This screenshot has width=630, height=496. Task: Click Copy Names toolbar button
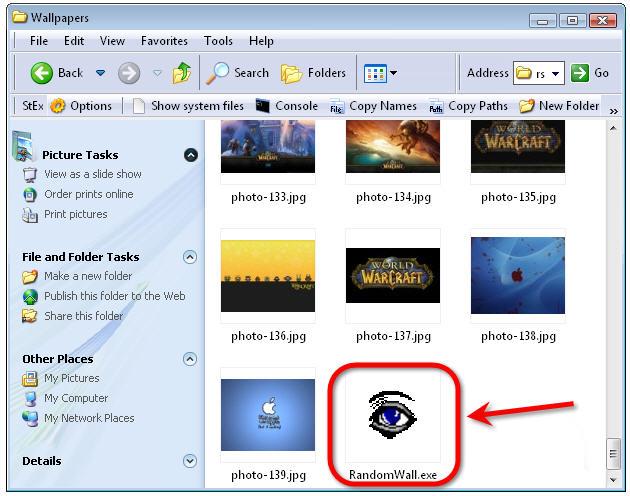[372, 107]
